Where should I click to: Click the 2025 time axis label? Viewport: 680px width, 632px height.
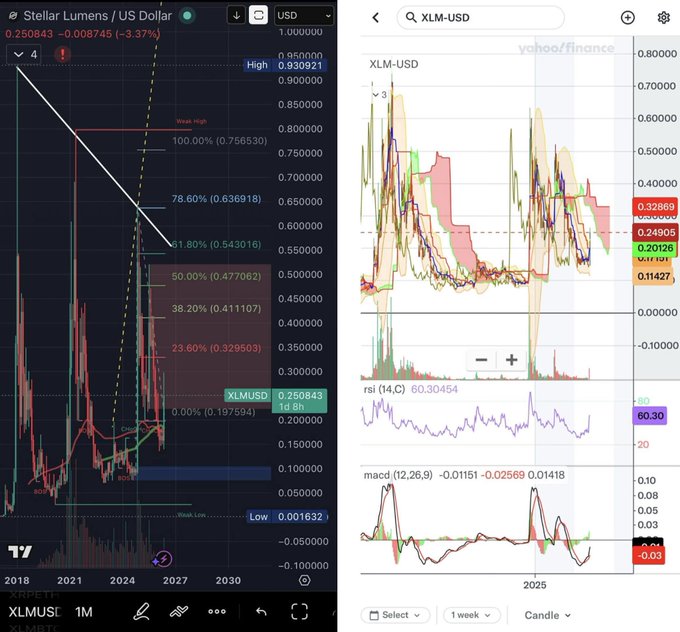[535, 585]
